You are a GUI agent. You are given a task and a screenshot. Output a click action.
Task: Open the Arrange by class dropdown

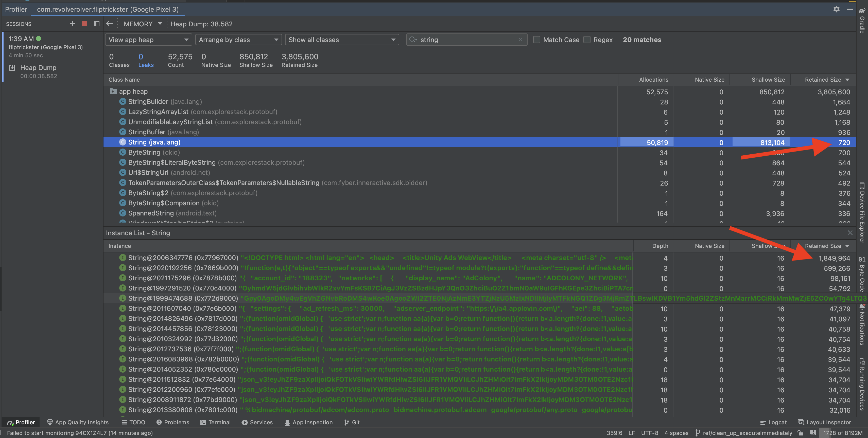pos(238,40)
